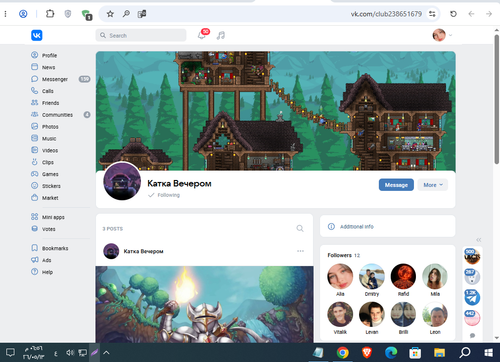Click the VK logo home icon
Screen dimensions: 500x362
point(37,35)
